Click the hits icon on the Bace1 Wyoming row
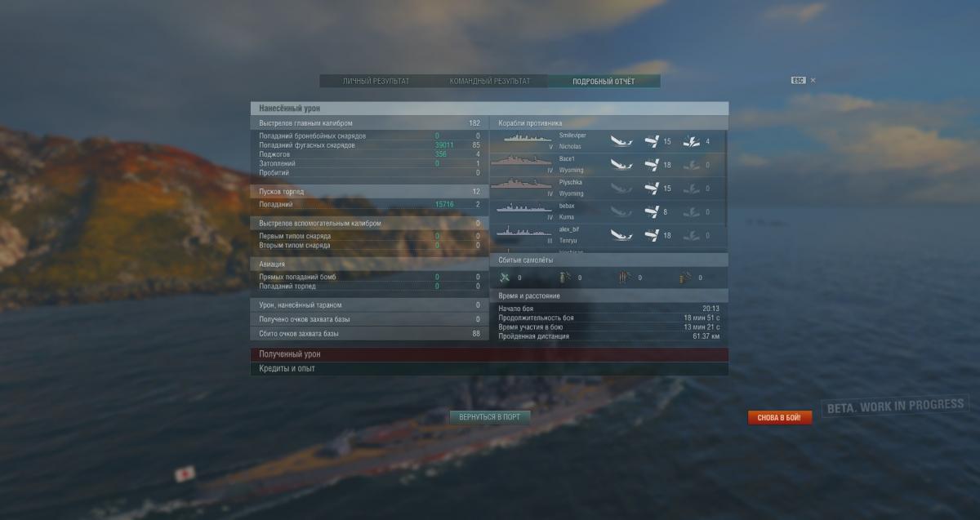The height and width of the screenshot is (520, 980). click(x=652, y=165)
